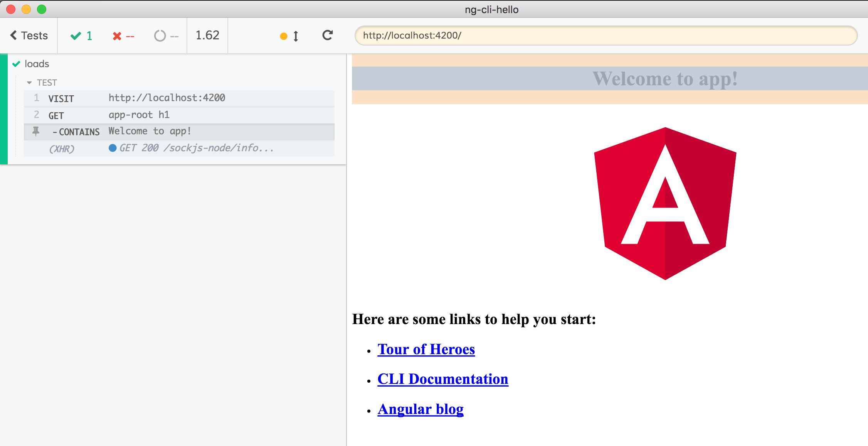Click the highlighted Welcome to app heading
Viewport: 868px width, 446px height.
coord(664,79)
